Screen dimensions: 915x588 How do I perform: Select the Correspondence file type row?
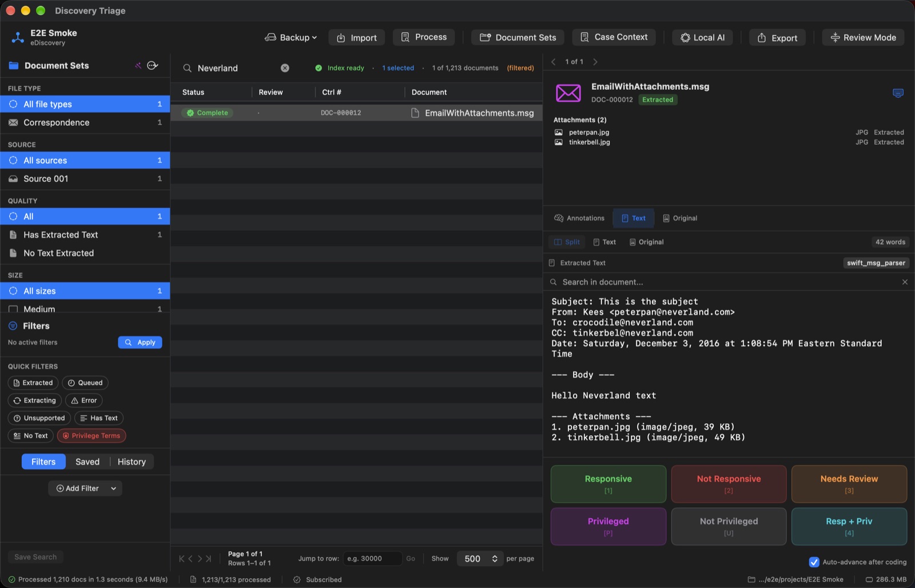coord(85,122)
